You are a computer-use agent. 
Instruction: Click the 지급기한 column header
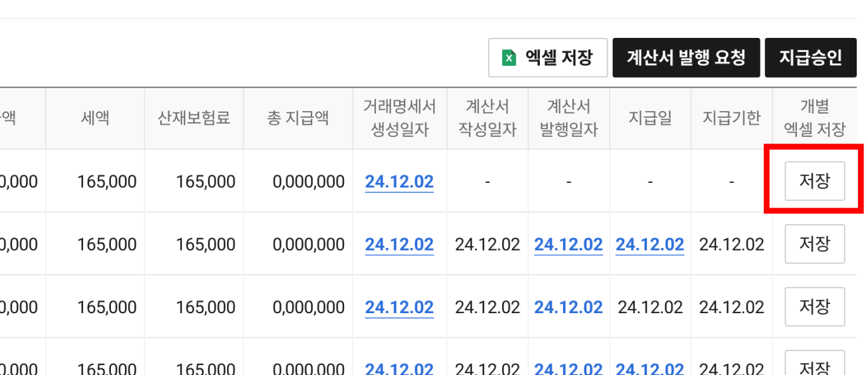pos(731,118)
